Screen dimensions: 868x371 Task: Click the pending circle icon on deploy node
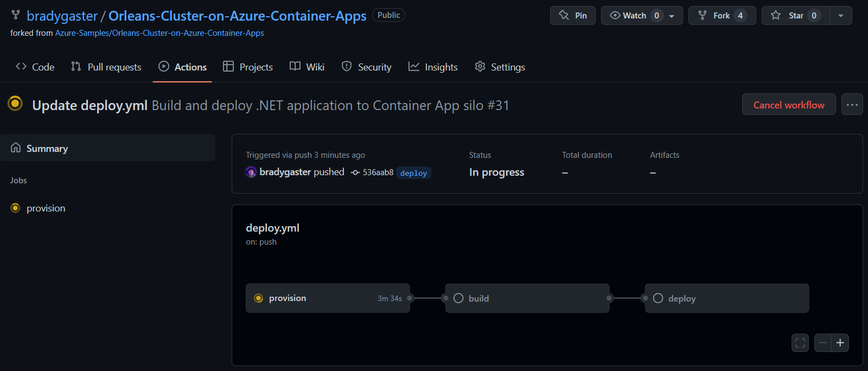(x=658, y=298)
